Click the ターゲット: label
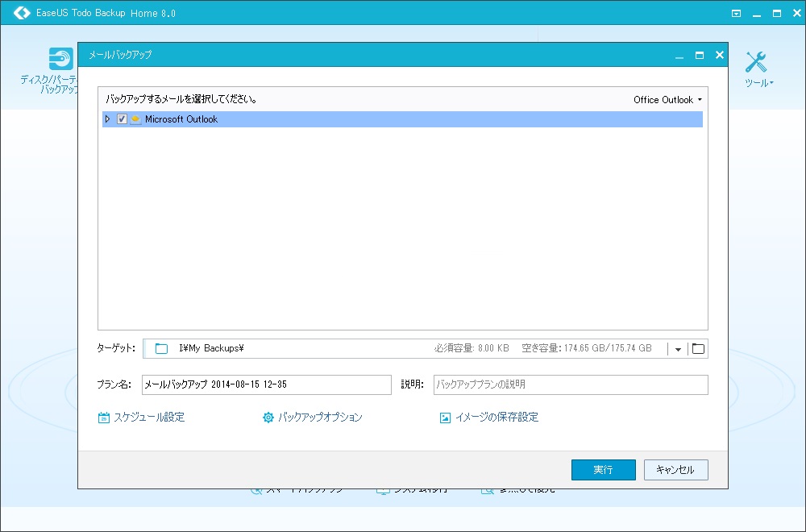The image size is (806, 532). click(x=116, y=348)
